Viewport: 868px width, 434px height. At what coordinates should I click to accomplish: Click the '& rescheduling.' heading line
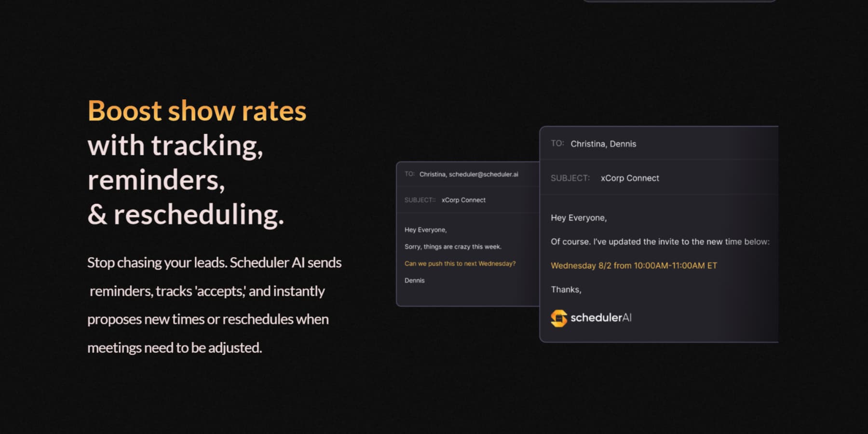(x=186, y=215)
